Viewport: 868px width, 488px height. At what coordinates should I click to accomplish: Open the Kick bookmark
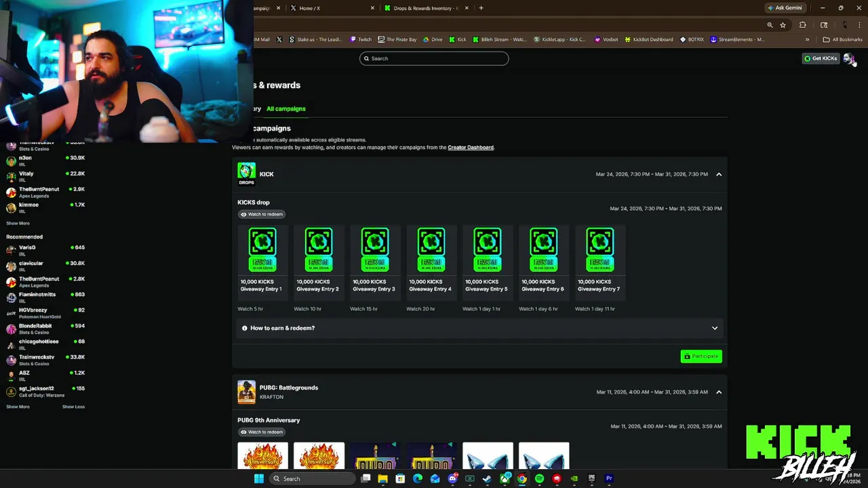458,39
